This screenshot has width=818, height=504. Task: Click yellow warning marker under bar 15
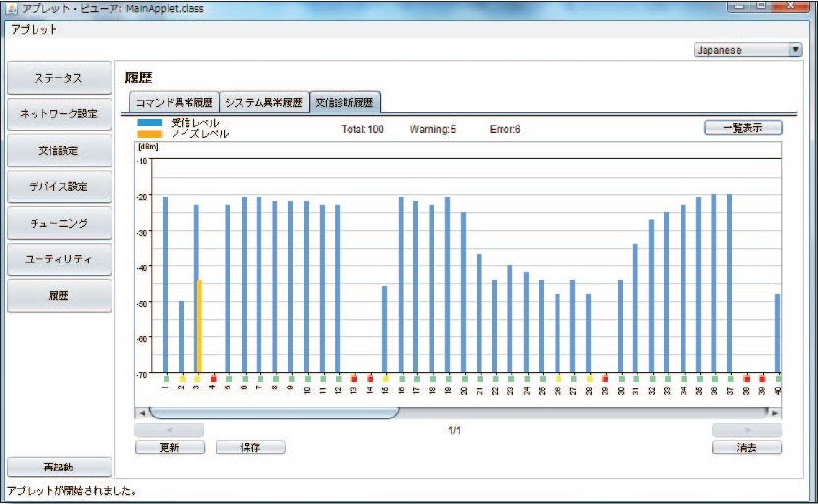(386, 378)
